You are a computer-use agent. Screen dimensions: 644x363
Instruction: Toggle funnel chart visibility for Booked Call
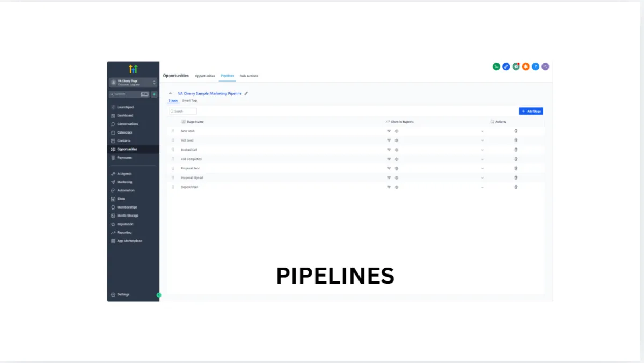[x=389, y=150]
